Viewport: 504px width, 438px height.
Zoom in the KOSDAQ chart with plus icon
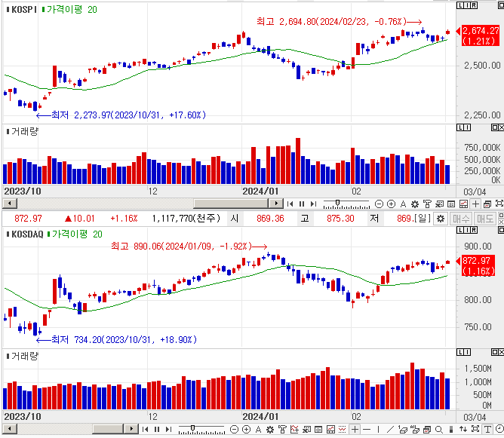point(247,429)
